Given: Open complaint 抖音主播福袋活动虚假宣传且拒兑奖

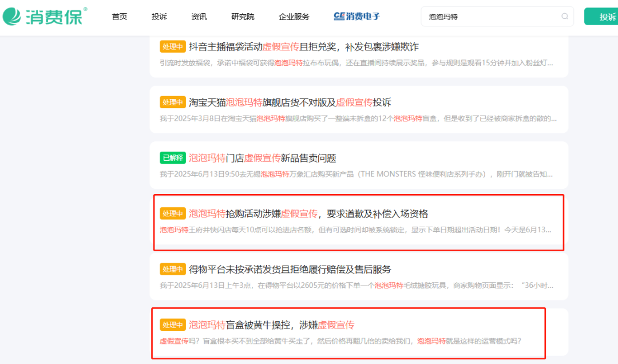Looking at the screenshot, I should point(303,46).
